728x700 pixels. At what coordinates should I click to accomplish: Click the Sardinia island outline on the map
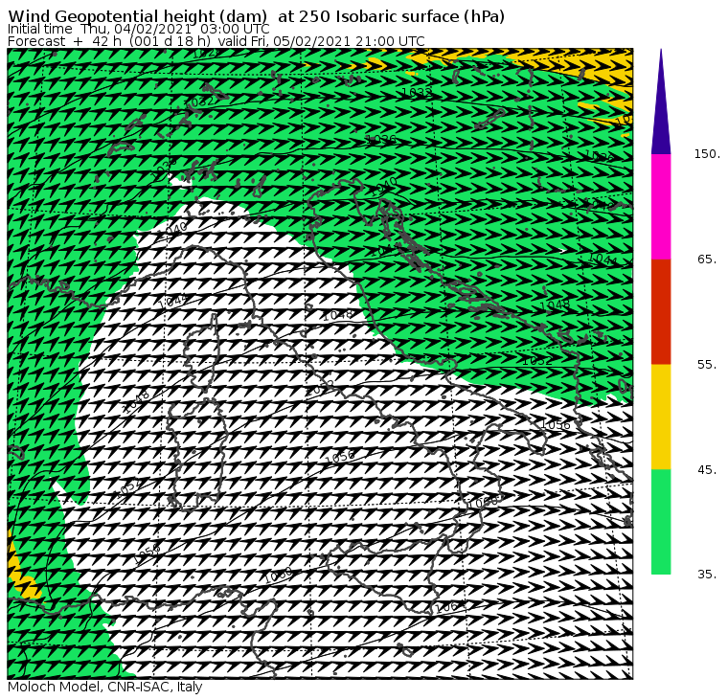click(x=197, y=454)
